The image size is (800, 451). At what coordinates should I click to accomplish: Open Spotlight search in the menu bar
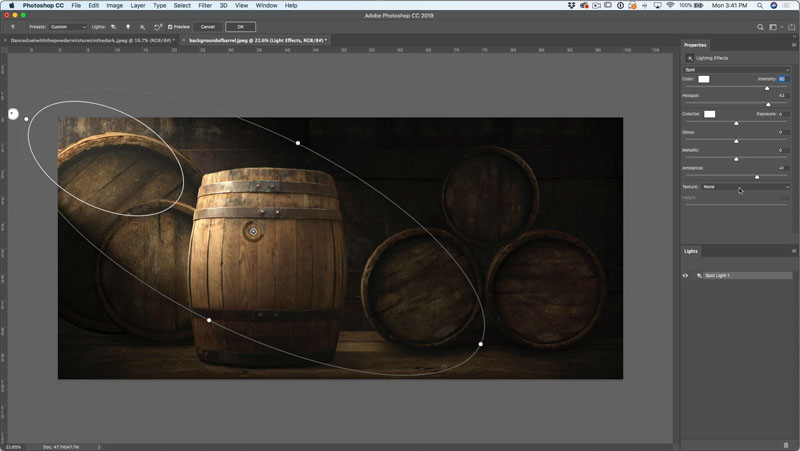click(760, 5)
